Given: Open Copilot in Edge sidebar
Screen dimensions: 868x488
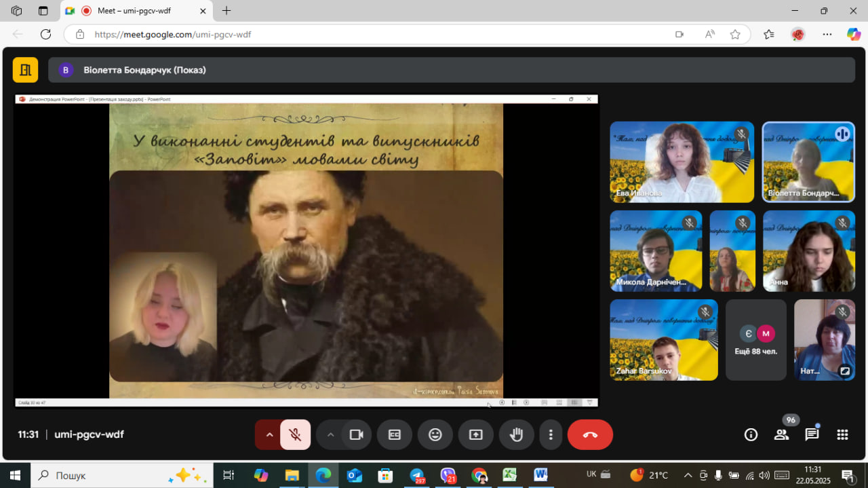Looking at the screenshot, I should pyautogui.click(x=854, y=34).
